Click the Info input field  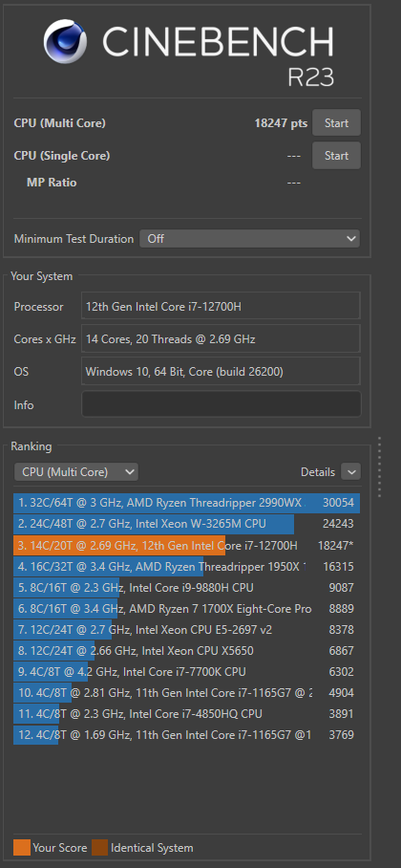pyautogui.click(x=222, y=404)
